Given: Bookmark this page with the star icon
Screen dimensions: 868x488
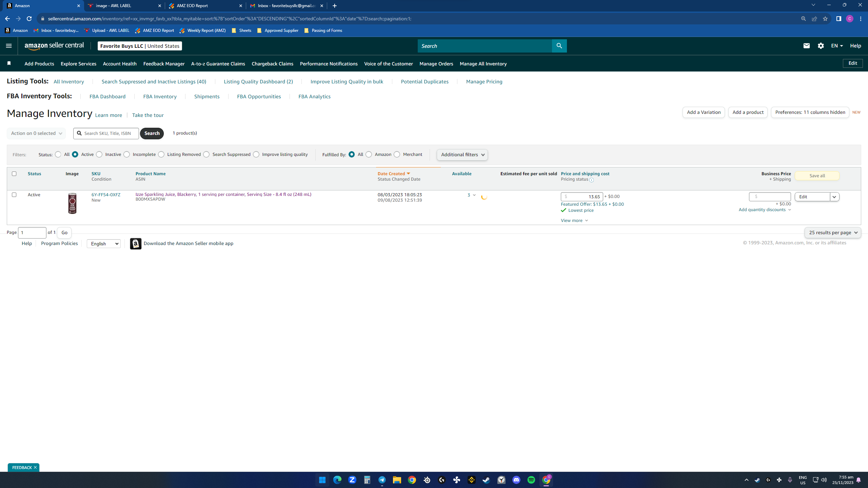Looking at the screenshot, I should (825, 19).
